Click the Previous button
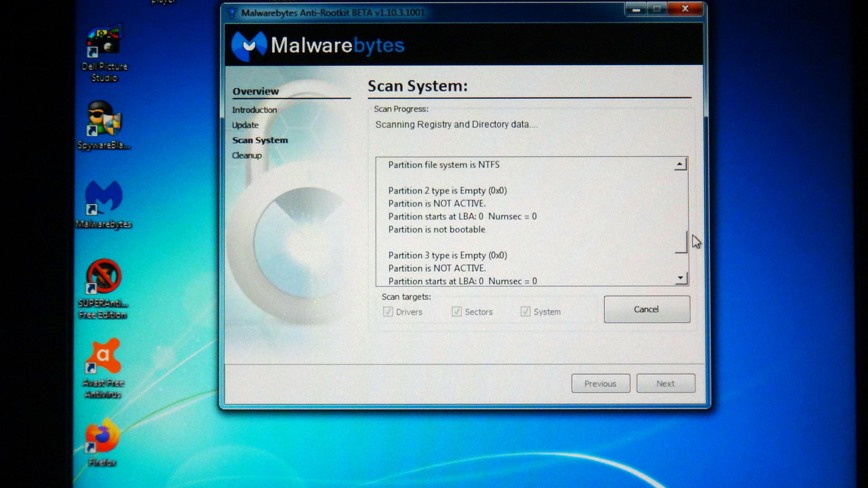Screen dimensions: 868x488 [x=601, y=384]
